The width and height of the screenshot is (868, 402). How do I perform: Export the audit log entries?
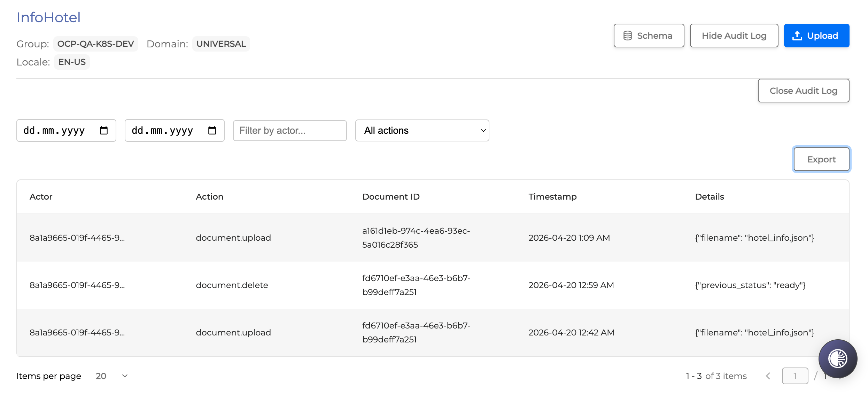click(821, 159)
